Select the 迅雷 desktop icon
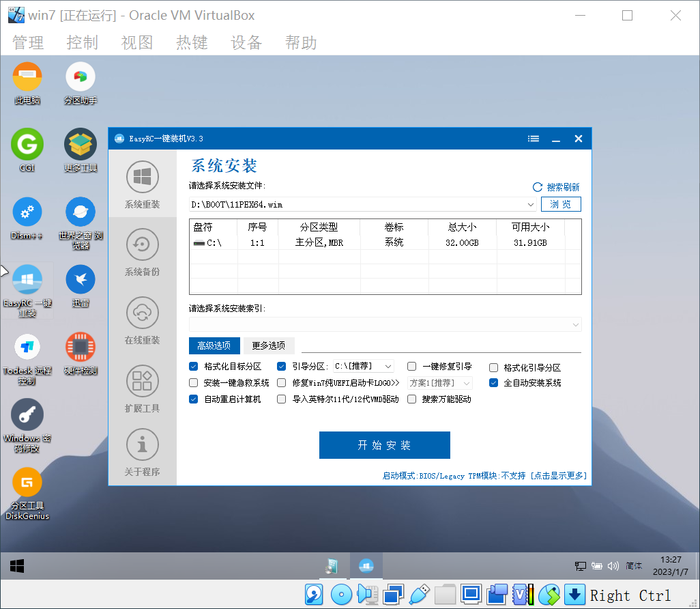 (x=81, y=286)
